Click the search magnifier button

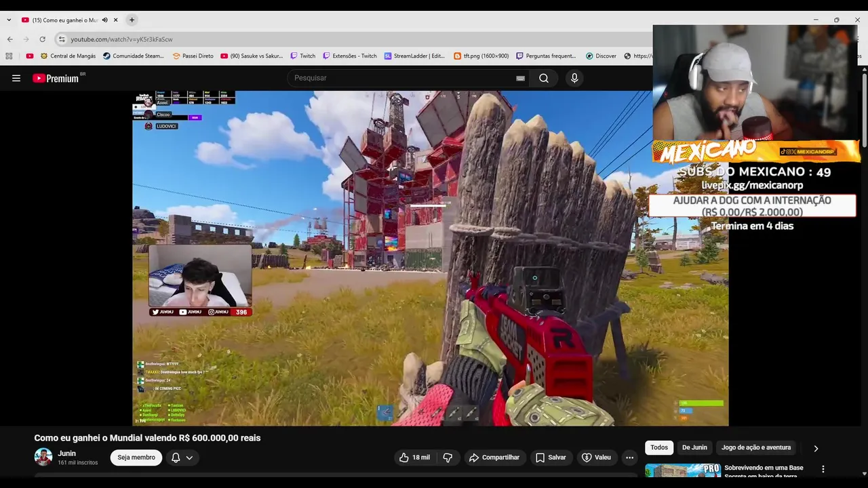(544, 78)
